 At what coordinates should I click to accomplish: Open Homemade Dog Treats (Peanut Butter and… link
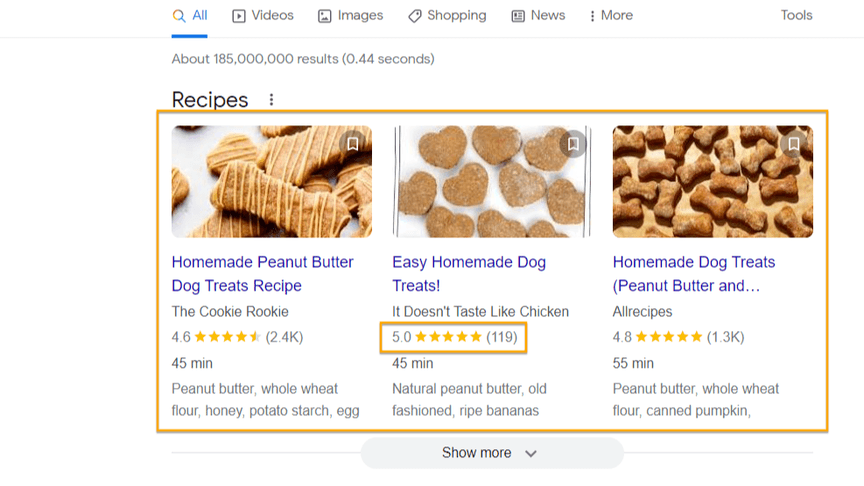694,274
